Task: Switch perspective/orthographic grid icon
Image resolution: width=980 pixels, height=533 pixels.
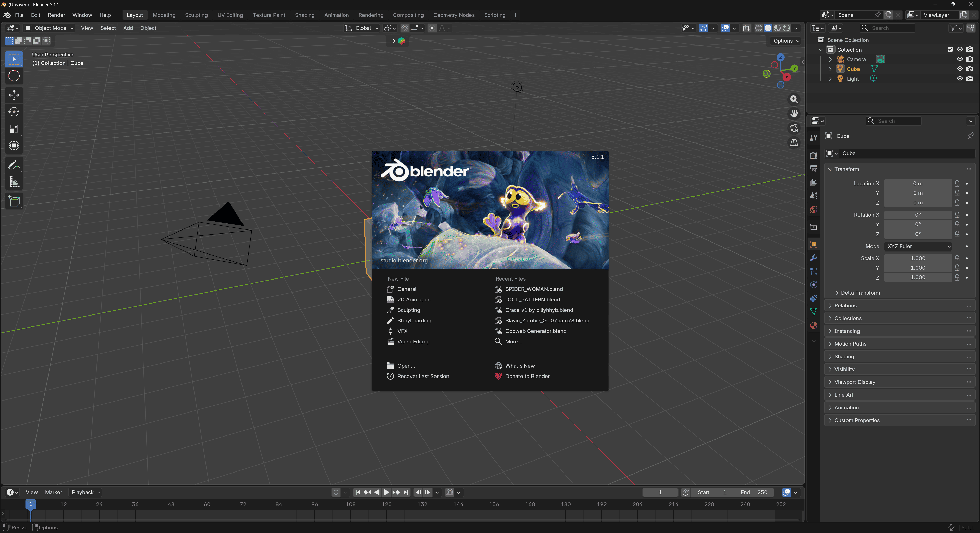Action: [x=794, y=143]
